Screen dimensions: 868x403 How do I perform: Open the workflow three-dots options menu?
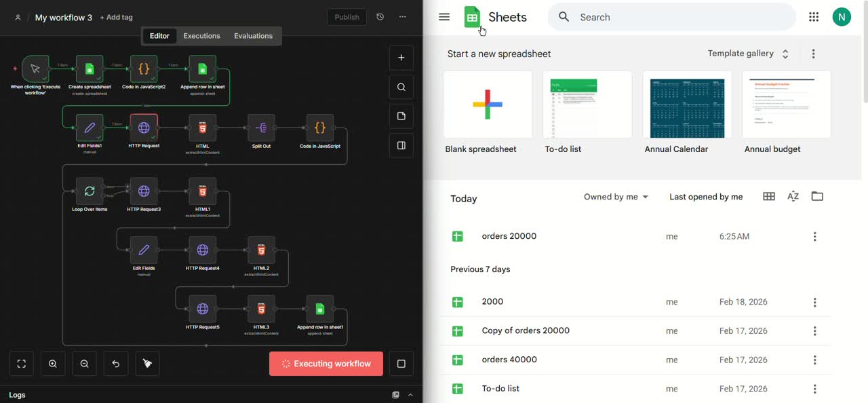[403, 17]
